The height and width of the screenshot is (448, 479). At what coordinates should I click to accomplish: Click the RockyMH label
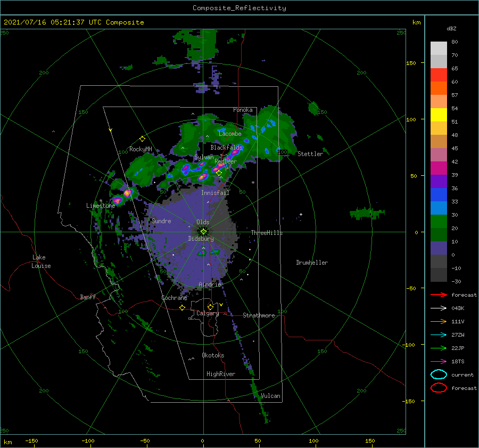click(x=141, y=149)
